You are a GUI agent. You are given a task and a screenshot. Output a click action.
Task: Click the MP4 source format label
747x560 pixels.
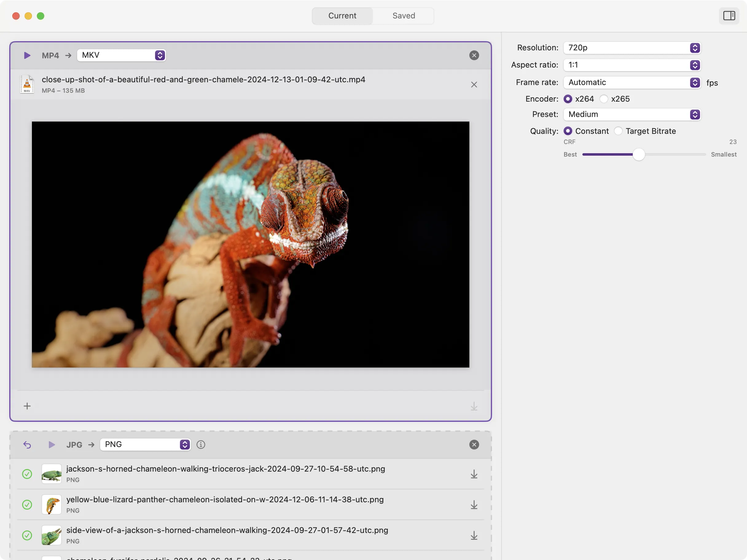pyautogui.click(x=50, y=55)
